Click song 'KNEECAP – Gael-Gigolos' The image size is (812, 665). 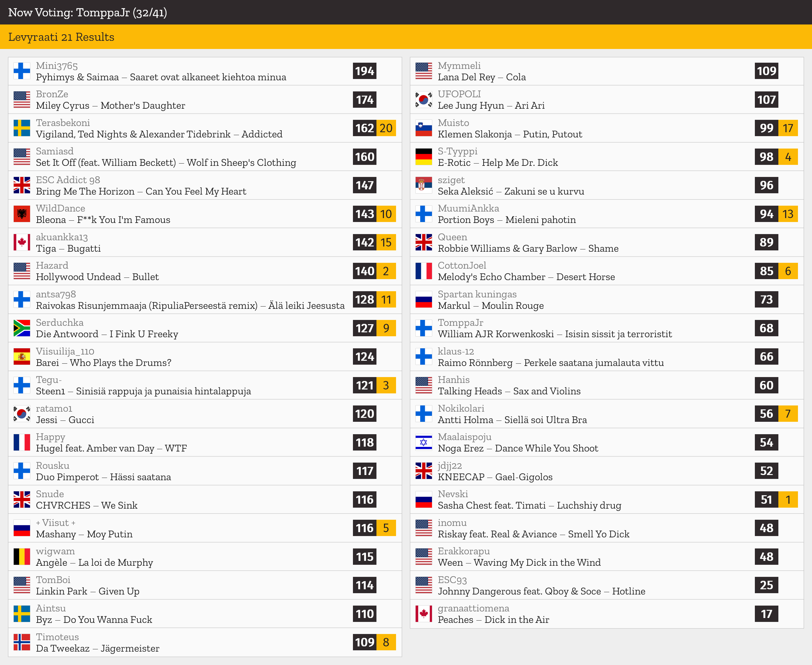click(495, 477)
